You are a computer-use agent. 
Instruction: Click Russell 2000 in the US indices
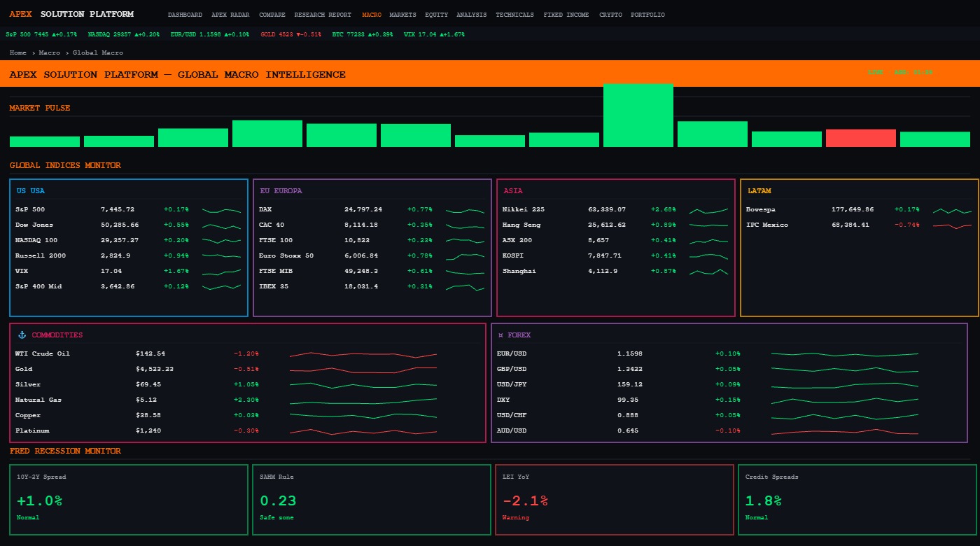pyautogui.click(x=41, y=255)
